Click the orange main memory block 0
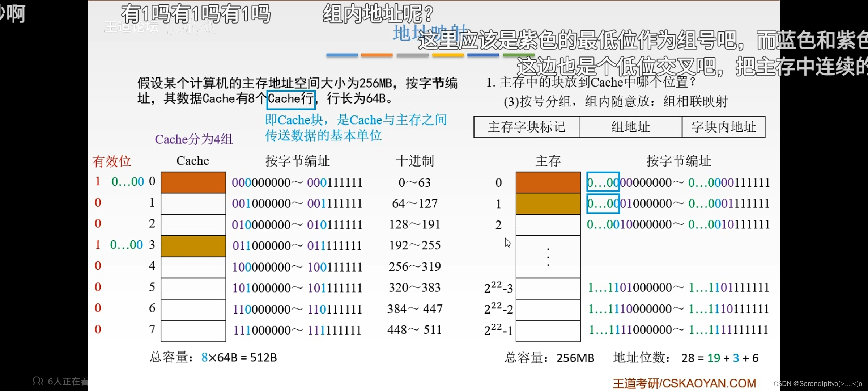This screenshot has height=391, width=868. 548,182
